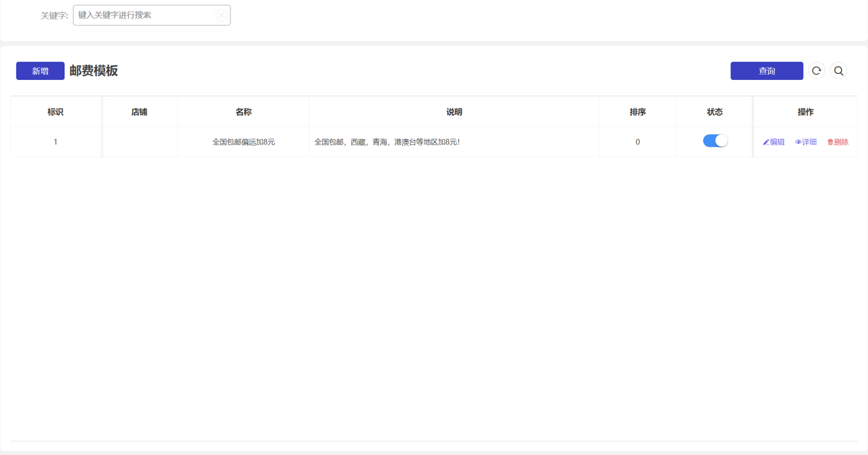Click the 店铺 column header
Viewport: 868px width, 455px height.
(140, 112)
